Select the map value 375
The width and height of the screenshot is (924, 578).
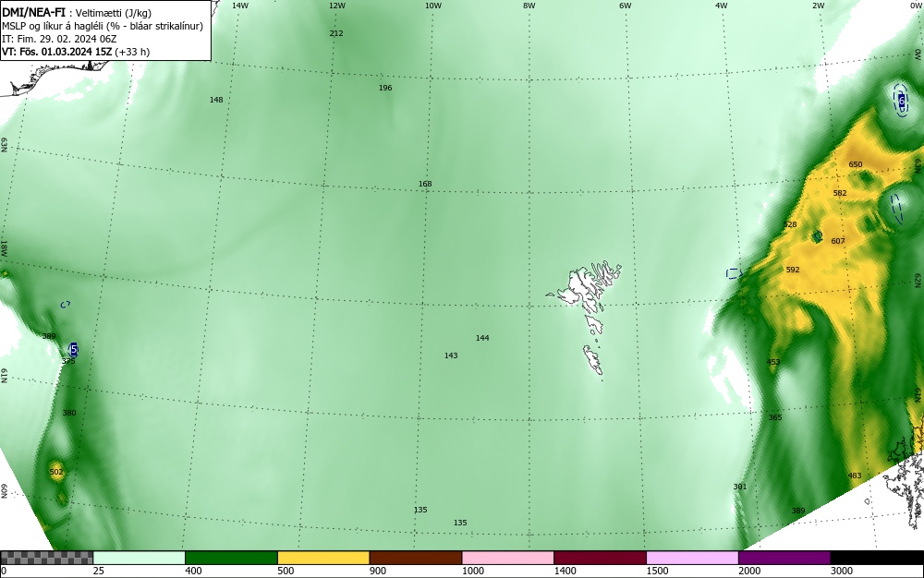[x=68, y=361]
